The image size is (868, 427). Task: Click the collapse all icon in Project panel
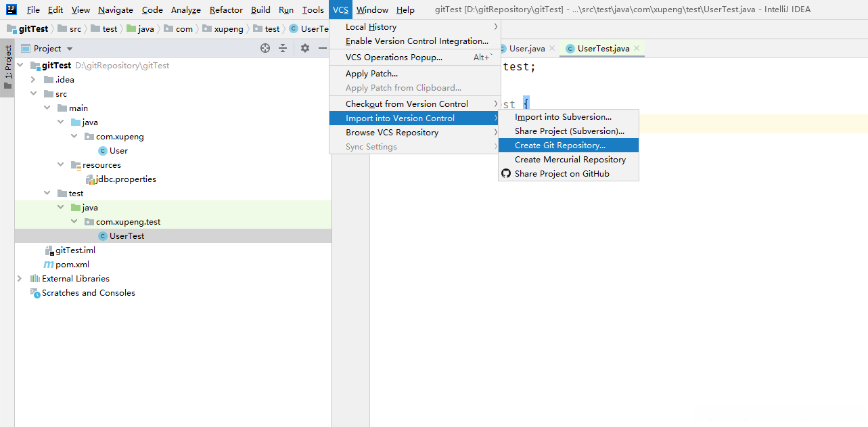(x=283, y=48)
